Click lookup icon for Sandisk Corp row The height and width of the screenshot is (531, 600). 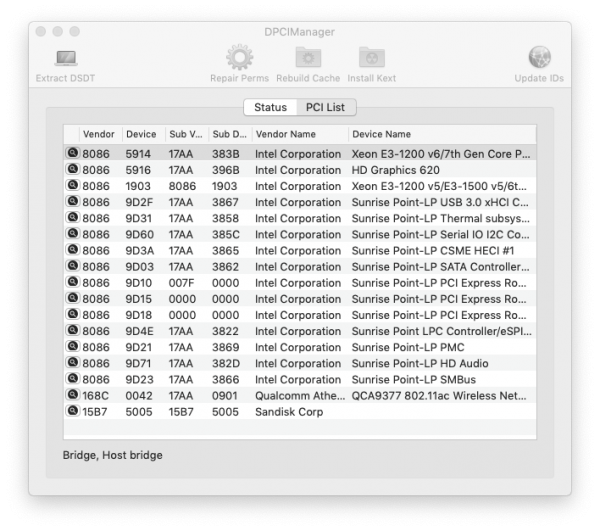[72, 411]
